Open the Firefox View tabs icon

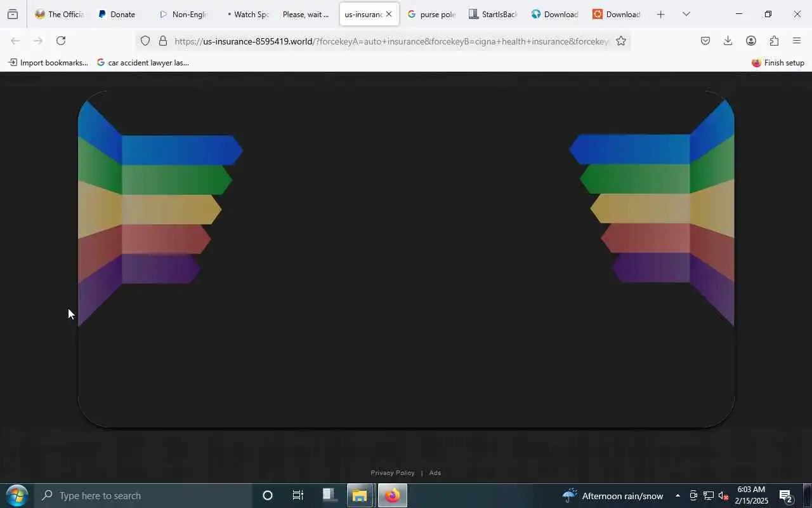pos(13,14)
